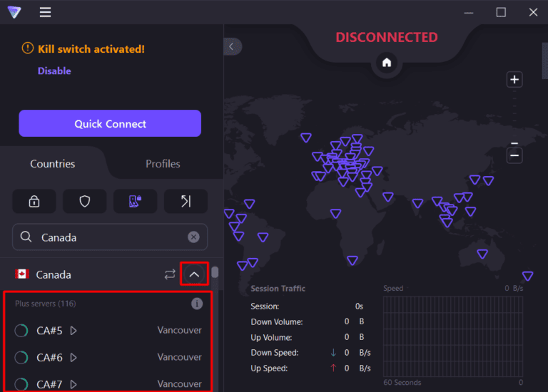The image size is (548, 392).
Task: Click the Plus servers info icon
Action: pyautogui.click(x=197, y=304)
